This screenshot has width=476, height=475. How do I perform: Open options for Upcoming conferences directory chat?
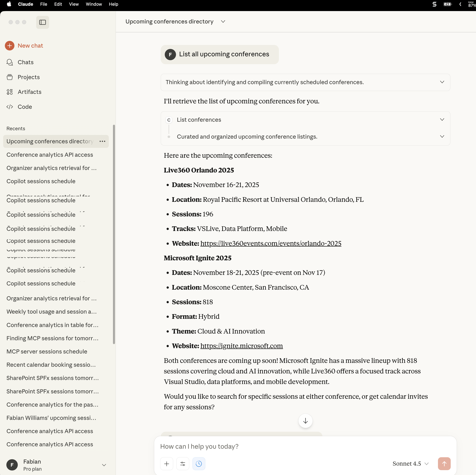(102, 141)
